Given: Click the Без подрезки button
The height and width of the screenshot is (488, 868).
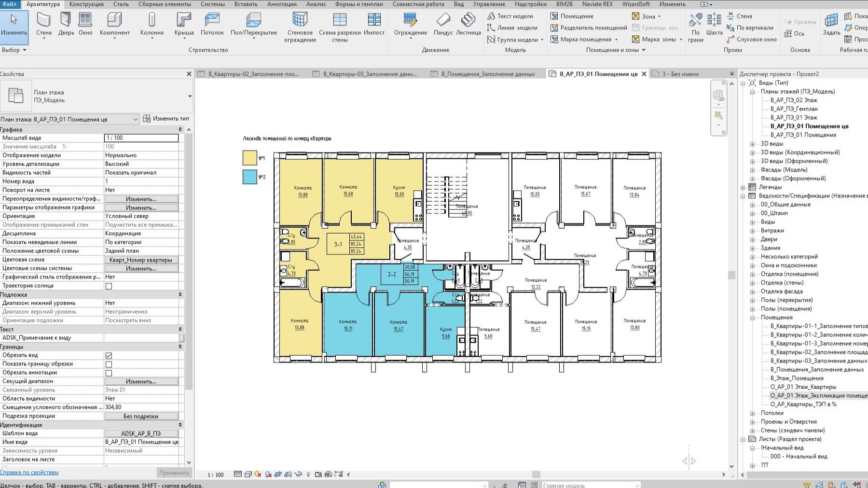Looking at the screenshot, I should click(141, 416).
